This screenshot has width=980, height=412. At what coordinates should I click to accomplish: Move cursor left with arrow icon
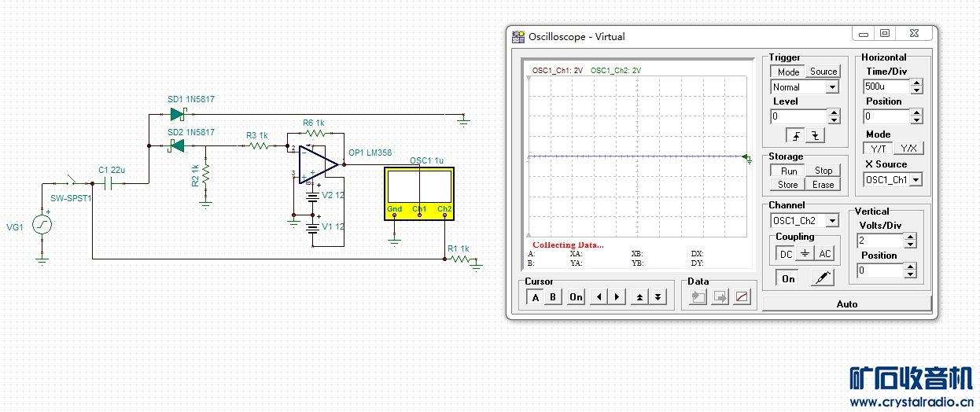coord(599,296)
